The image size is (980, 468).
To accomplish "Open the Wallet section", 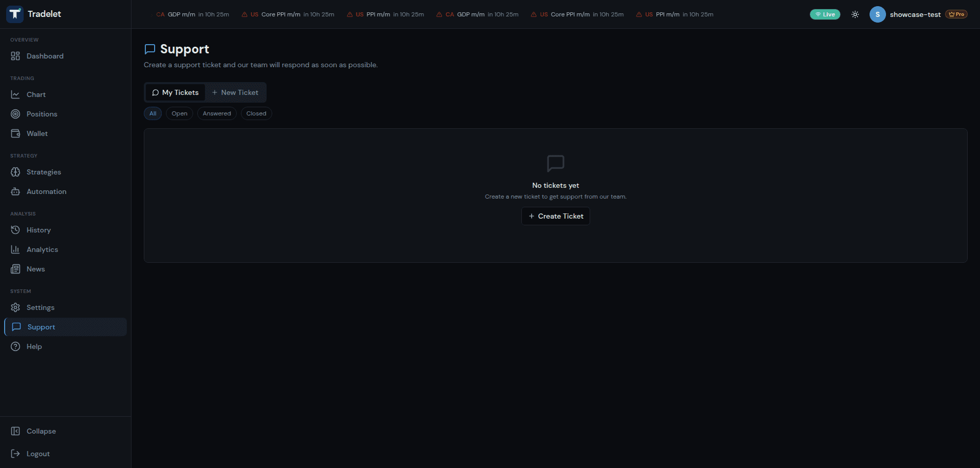I will coord(37,133).
